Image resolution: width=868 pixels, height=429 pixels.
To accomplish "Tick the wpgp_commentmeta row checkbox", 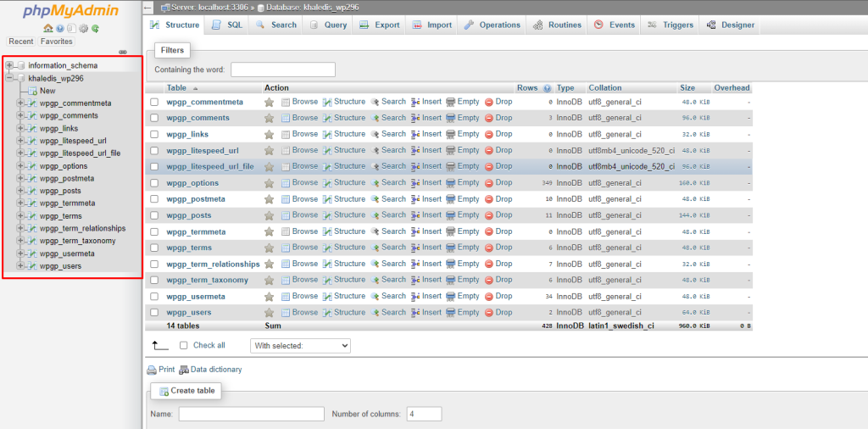I will point(154,103).
